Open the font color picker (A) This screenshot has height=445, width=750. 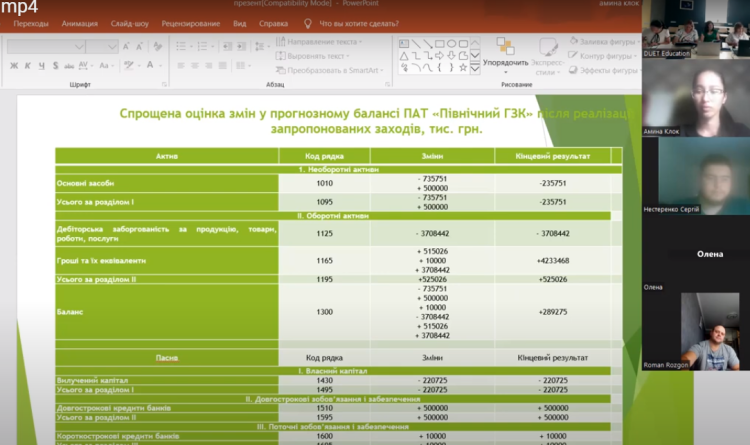pyautogui.click(x=149, y=66)
